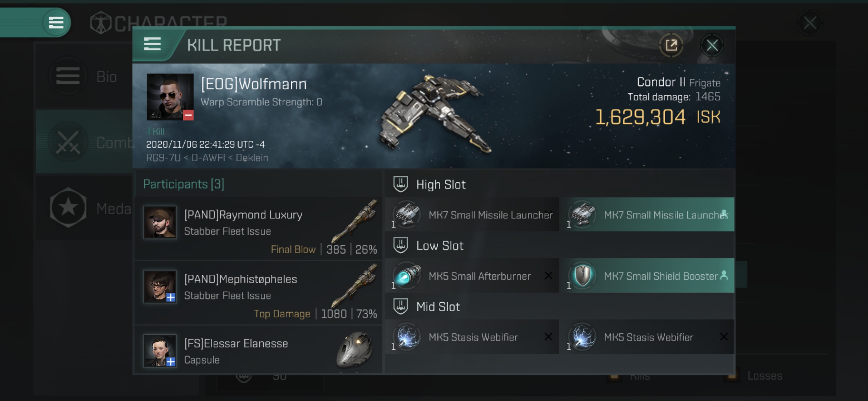Click the plus badge on Mephistøpheles portrait
The height and width of the screenshot is (401, 868).
[171, 297]
